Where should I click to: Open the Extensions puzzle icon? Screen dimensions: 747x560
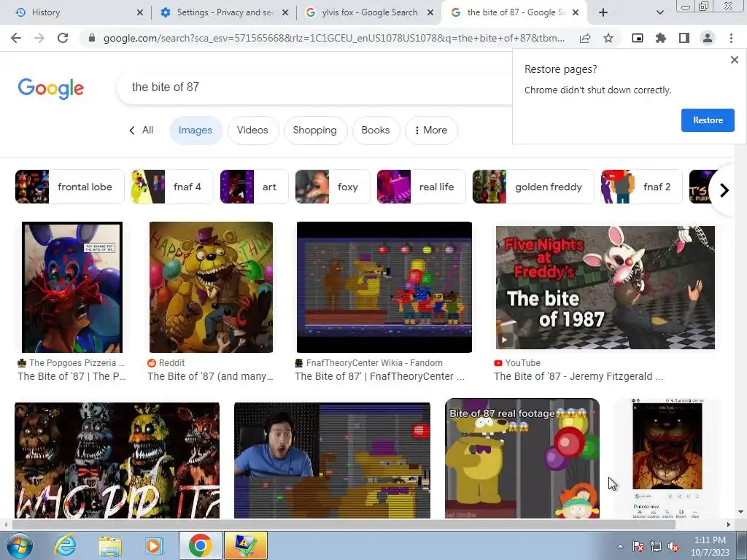pos(661,38)
